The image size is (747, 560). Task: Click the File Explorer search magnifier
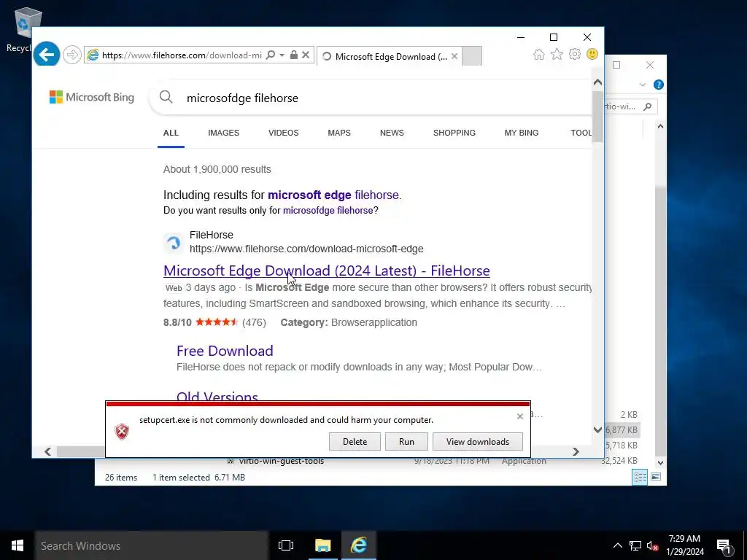(648, 106)
